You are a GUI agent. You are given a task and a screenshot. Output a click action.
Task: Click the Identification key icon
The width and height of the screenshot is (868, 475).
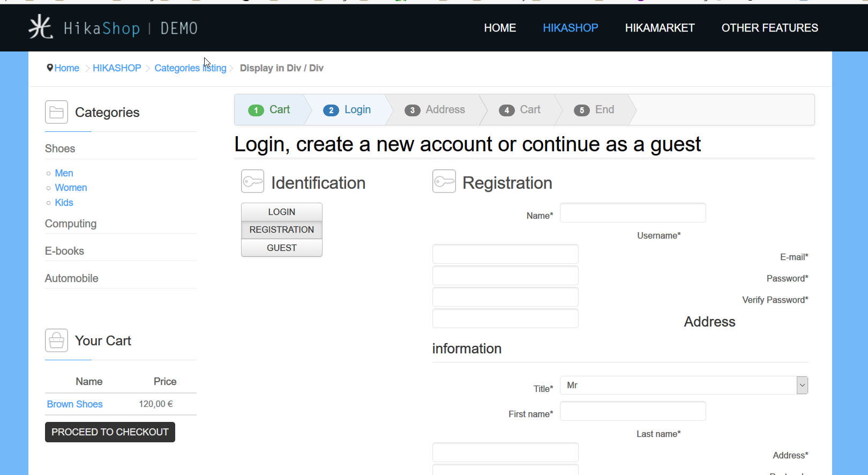pyautogui.click(x=253, y=182)
